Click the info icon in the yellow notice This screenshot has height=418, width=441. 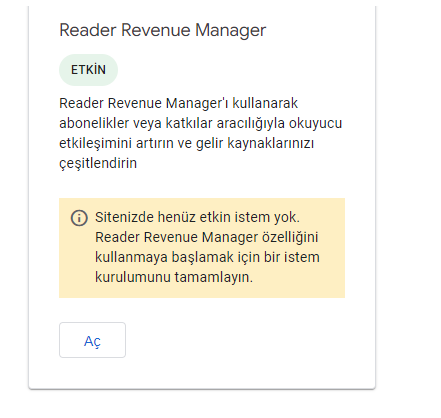point(79,218)
